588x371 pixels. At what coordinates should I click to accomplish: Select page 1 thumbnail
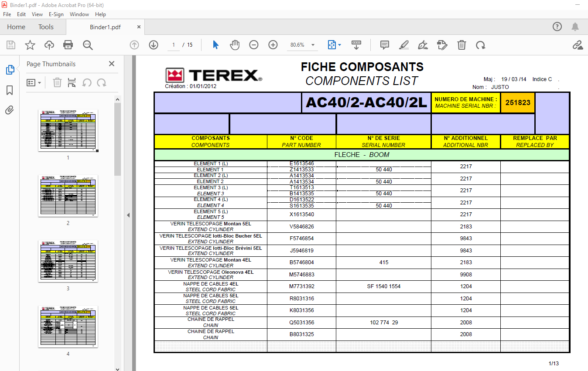point(68,130)
